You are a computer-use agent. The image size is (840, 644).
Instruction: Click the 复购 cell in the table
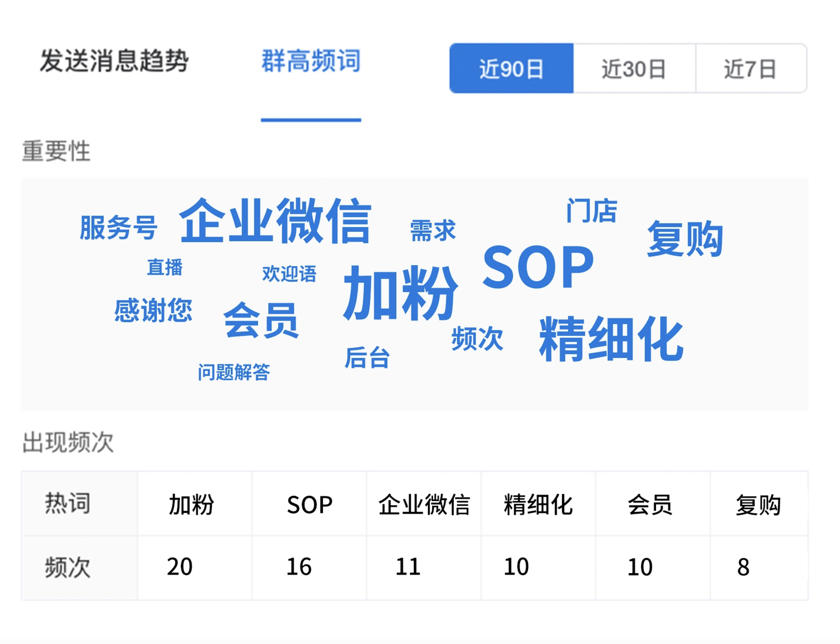[759, 503]
